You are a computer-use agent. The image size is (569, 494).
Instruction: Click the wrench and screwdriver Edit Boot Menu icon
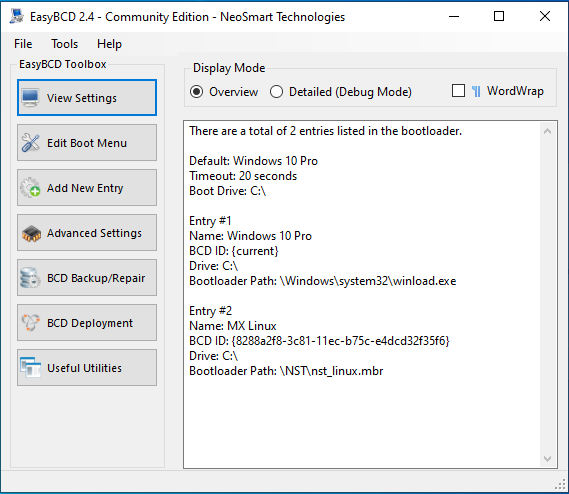[x=30, y=142]
